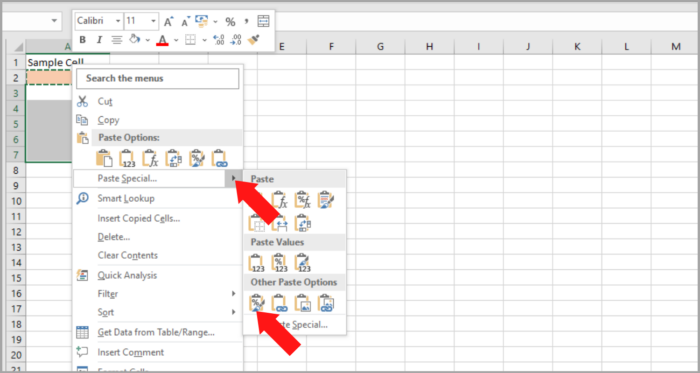Toggle Italic in the mini toolbar

coord(99,40)
